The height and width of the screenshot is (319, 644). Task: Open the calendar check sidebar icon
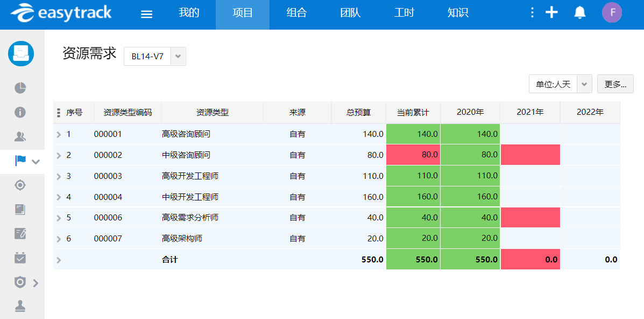click(20, 258)
